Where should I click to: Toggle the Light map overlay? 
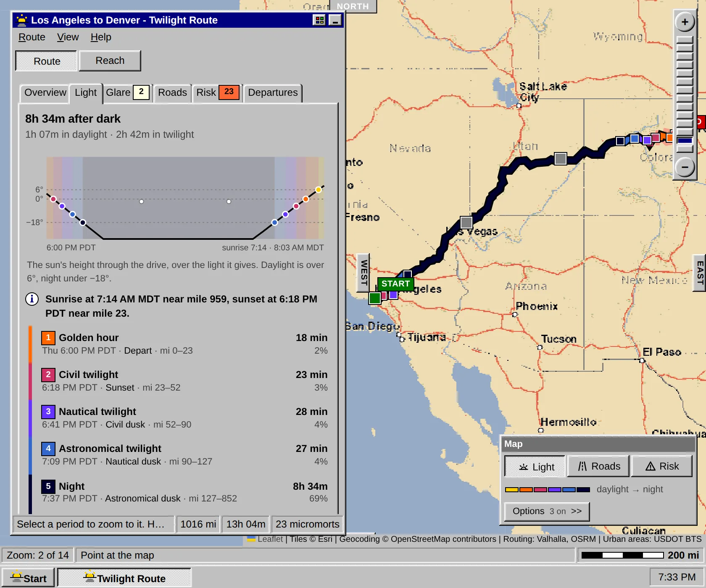[535, 467]
